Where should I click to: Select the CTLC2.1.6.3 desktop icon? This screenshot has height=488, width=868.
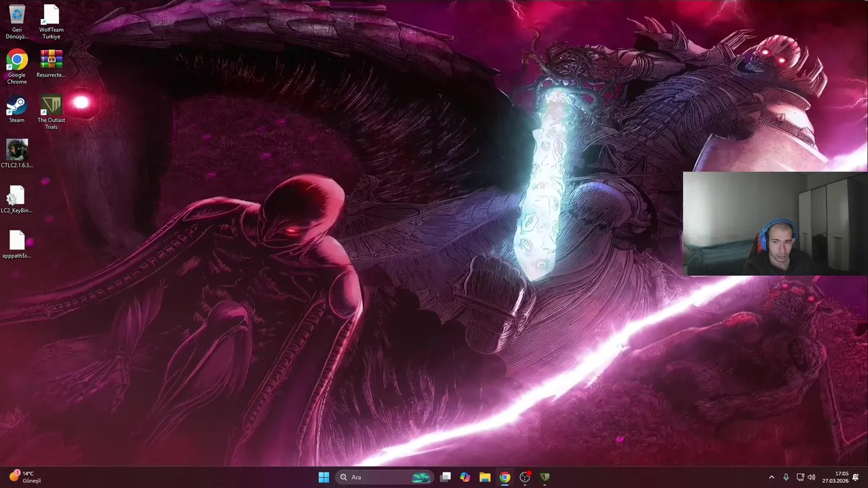17,153
